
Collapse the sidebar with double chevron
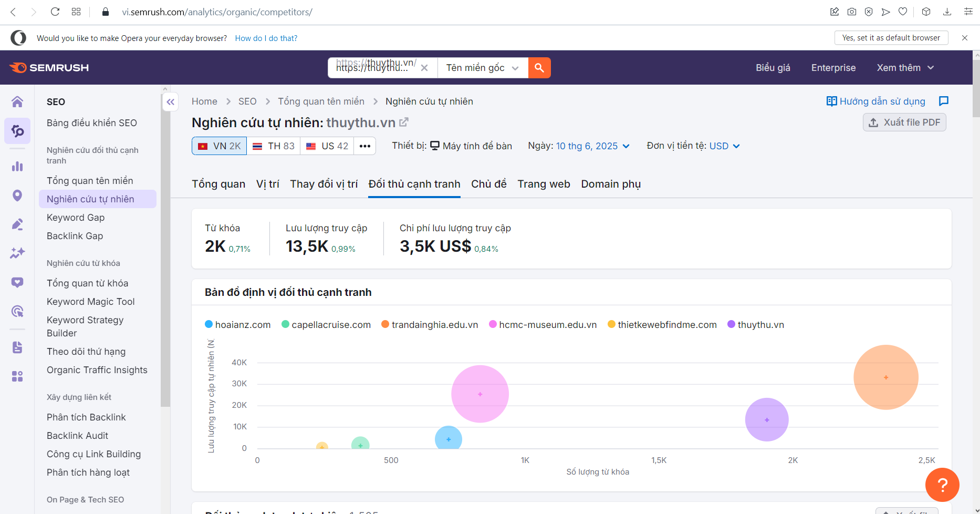[171, 102]
